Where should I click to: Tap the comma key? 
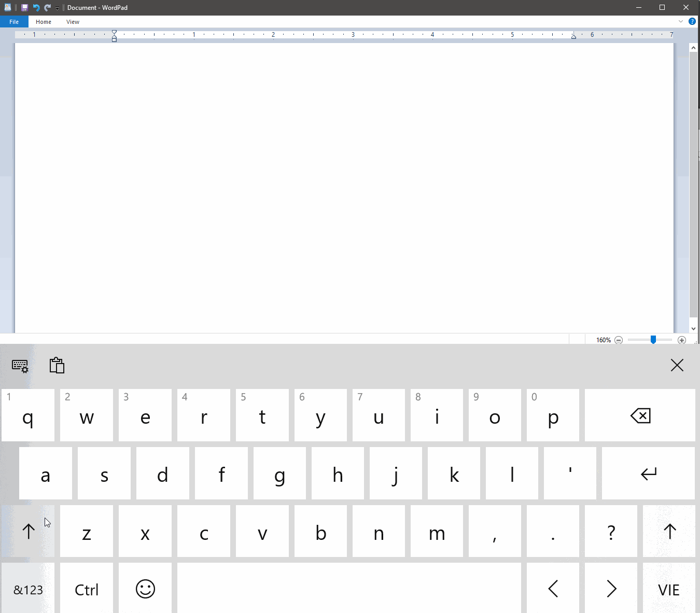495,531
